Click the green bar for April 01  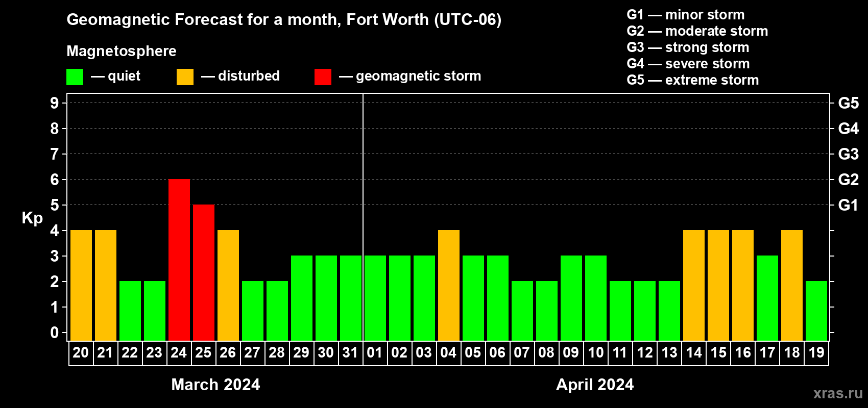(375, 298)
